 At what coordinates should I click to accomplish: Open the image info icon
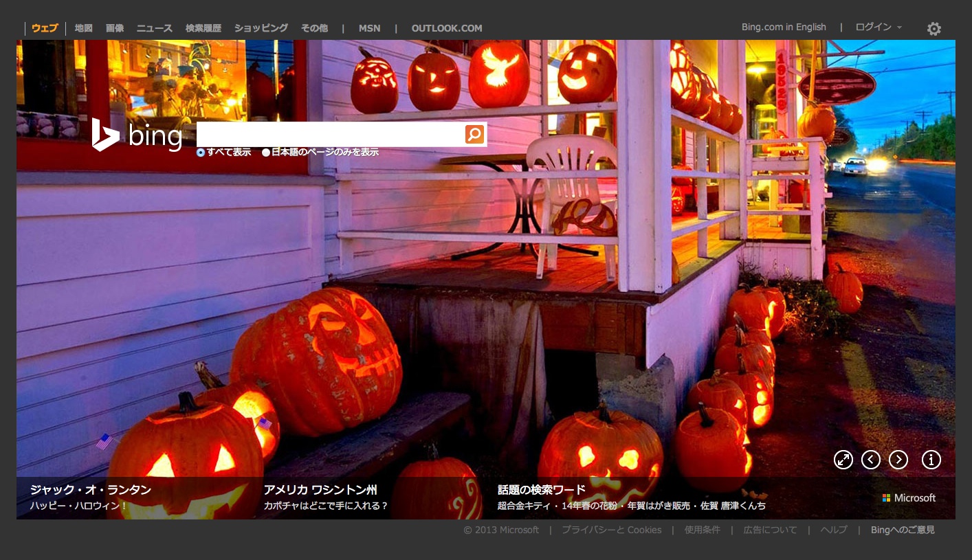[931, 460]
